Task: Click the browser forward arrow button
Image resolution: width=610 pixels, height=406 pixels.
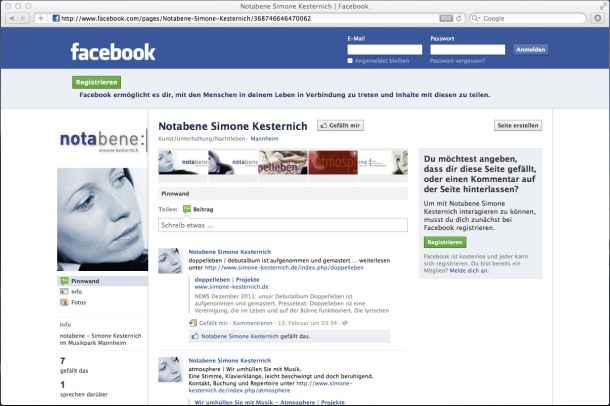Action: (24, 18)
